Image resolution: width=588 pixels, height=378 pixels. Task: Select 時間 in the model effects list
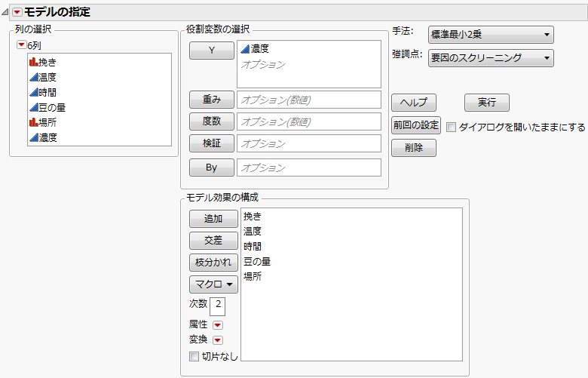point(253,247)
